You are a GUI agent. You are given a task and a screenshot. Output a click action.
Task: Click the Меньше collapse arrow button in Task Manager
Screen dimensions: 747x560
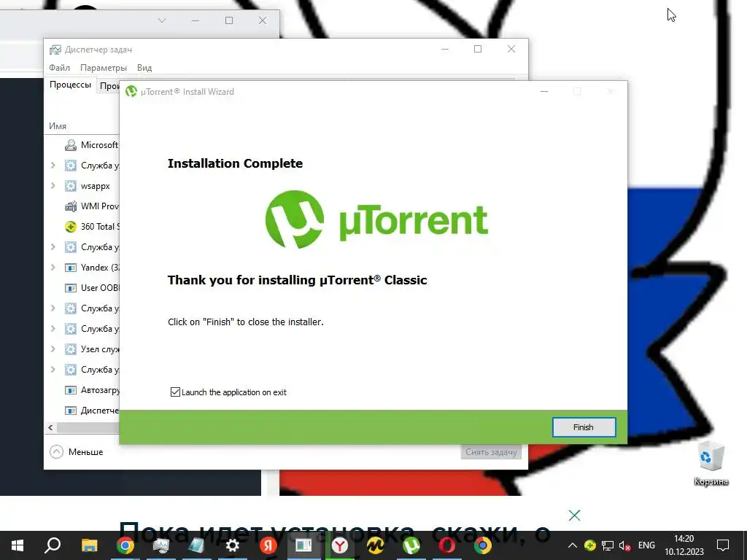56,451
